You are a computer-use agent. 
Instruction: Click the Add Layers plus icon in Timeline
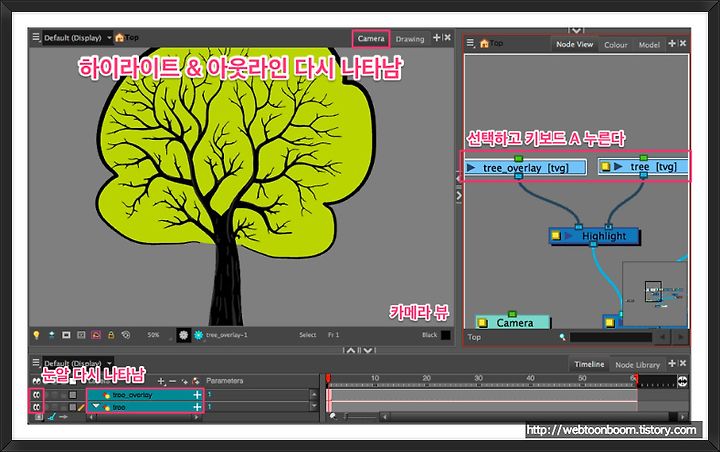coord(161,381)
